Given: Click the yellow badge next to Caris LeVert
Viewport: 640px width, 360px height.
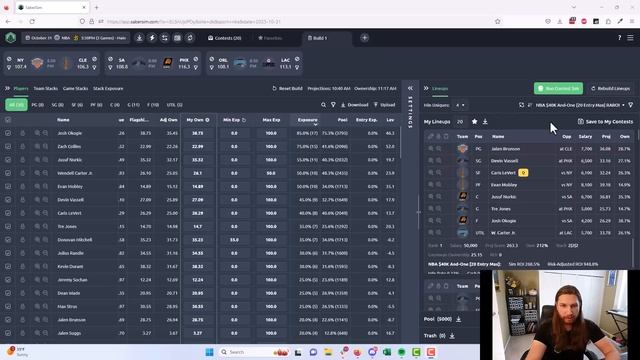Looking at the screenshot, I should [523, 173].
